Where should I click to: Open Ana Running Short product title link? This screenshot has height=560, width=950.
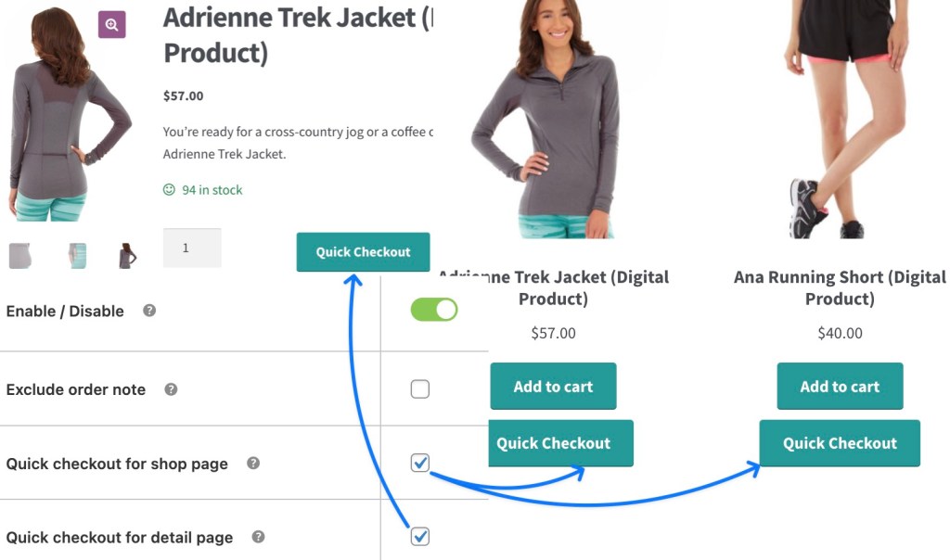840,287
